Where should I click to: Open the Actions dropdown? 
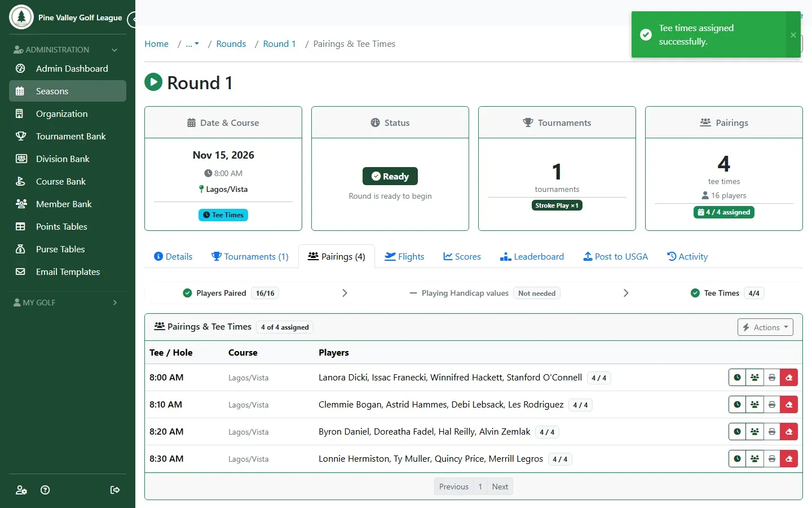[765, 327]
